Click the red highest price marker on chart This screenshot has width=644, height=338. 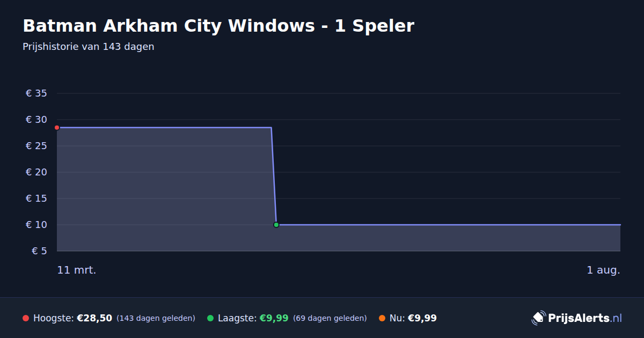pos(57,128)
